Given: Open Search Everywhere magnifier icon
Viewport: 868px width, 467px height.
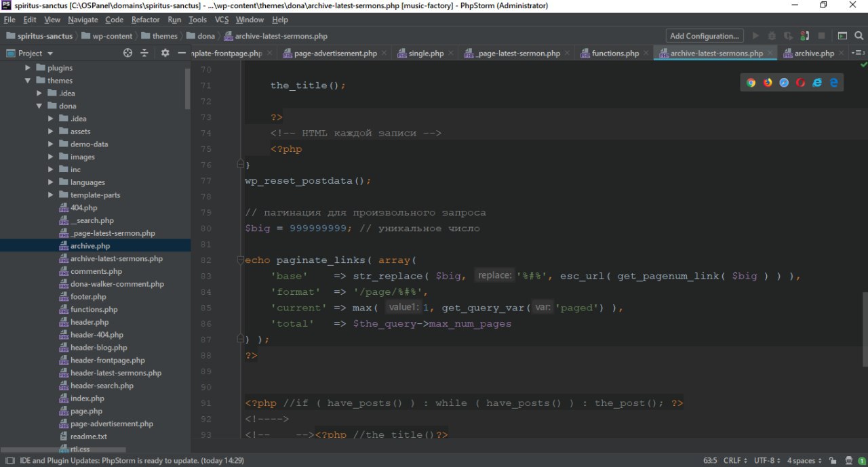Looking at the screenshot, I should pyautogui.click(x=859, y=36).
